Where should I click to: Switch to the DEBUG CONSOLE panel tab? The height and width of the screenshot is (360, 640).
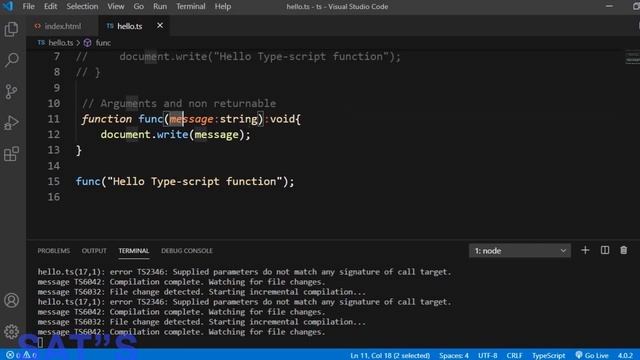tap(187, 251)
